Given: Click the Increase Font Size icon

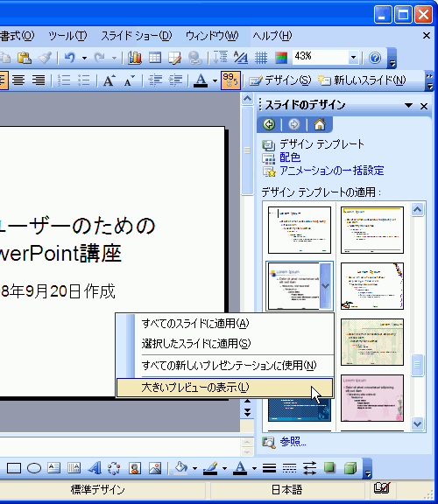Looking at the screenshot, I should pos(109,80).
